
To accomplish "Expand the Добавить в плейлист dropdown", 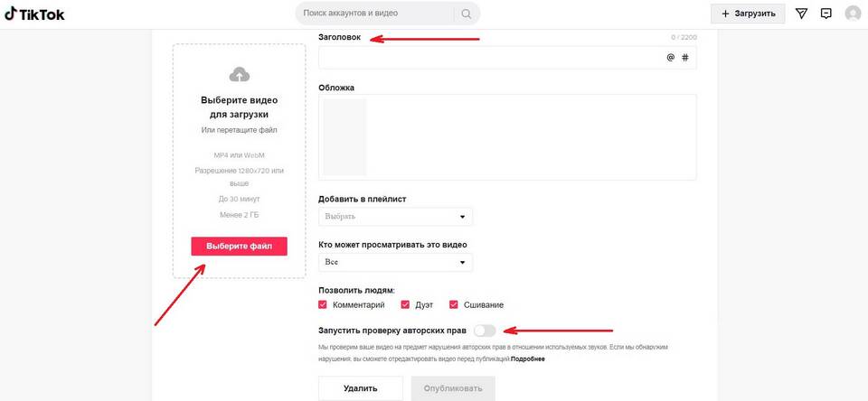I will click(x=396, y=217).
